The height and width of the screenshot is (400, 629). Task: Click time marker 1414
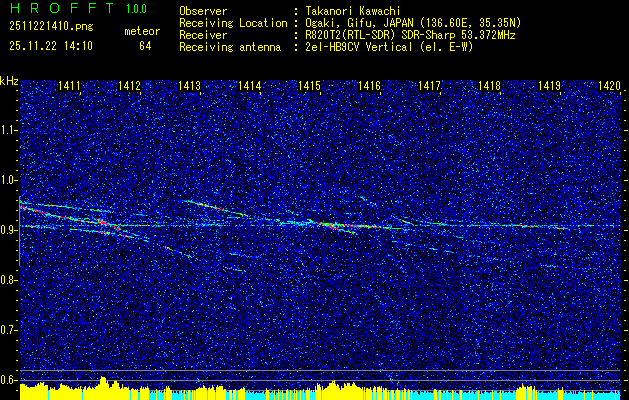point(250,85)
